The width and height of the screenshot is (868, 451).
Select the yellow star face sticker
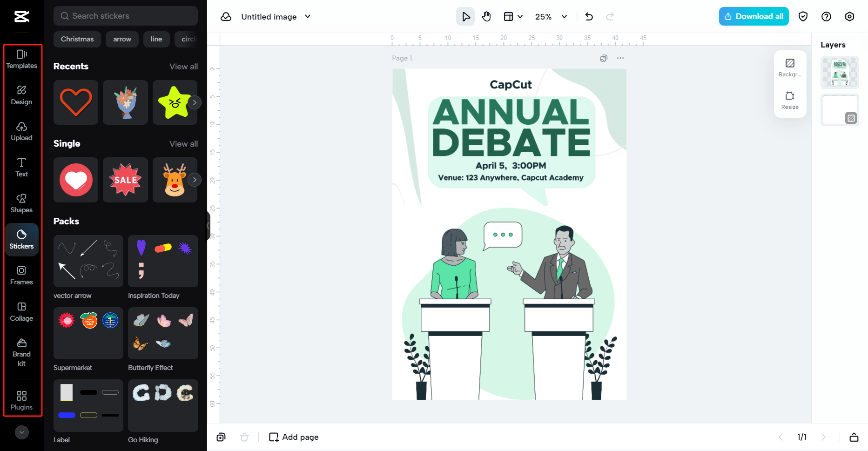[x=174, y=102]
